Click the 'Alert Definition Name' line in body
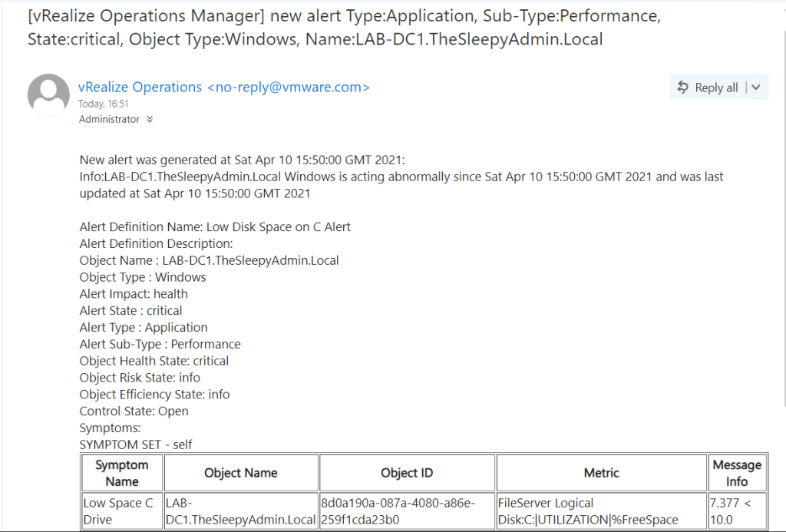Image resolution: width=786 pixels, height=532 pixels. (x=215, y=227)
